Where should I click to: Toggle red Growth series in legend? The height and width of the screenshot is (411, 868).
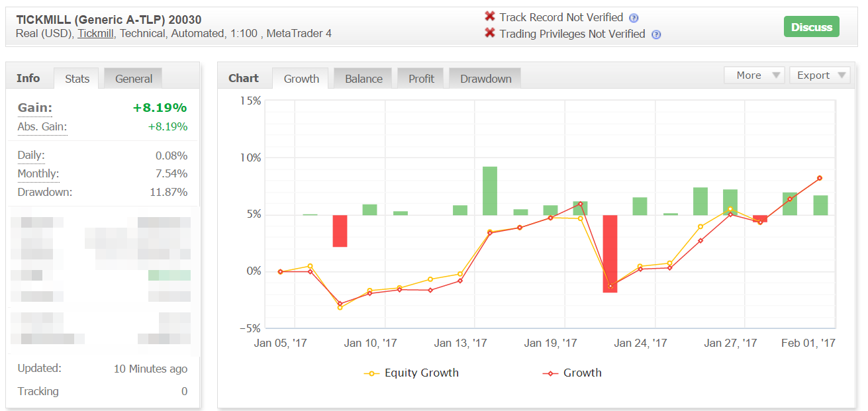[573, 373]
